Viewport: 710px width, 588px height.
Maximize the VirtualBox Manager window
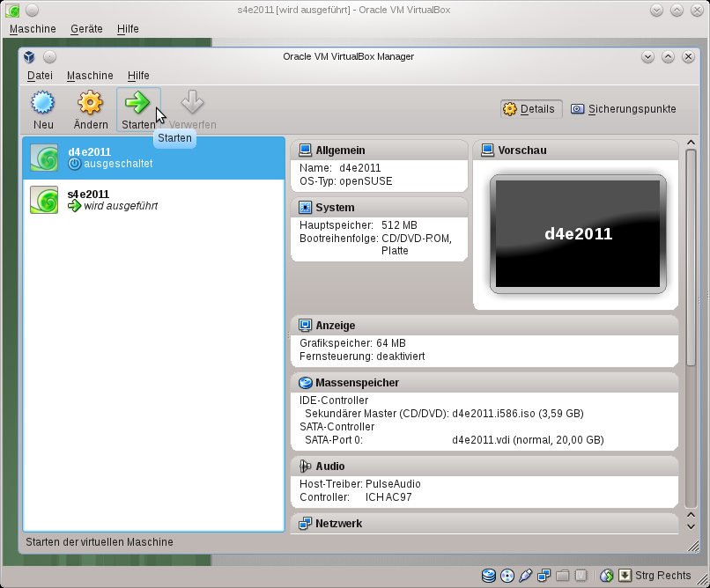click(x=669, y=57)
